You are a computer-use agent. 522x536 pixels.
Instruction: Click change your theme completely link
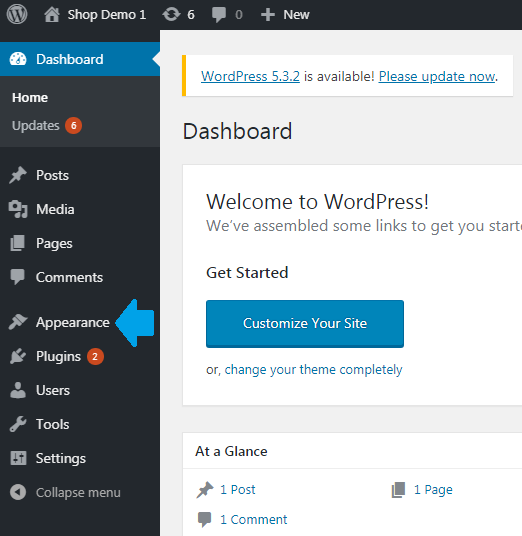coord(313,370)
